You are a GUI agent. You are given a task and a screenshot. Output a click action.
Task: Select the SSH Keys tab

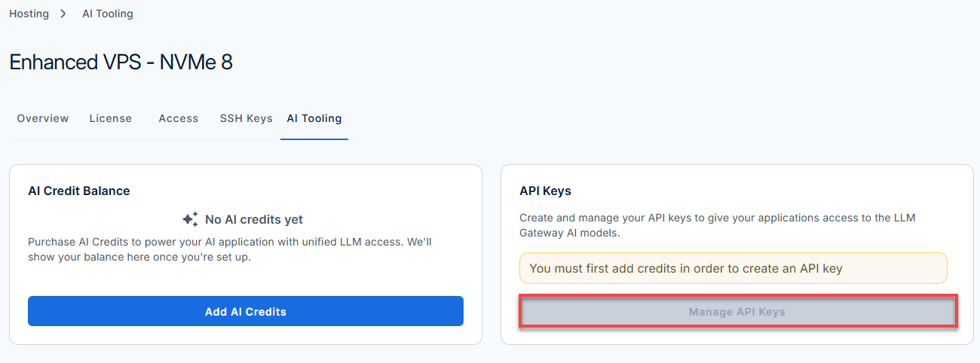(x=247, y=118)
